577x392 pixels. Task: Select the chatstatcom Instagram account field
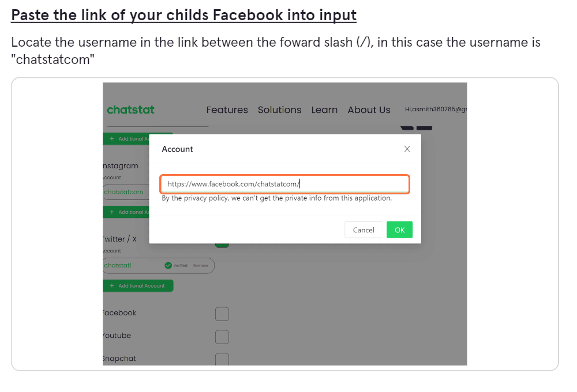(x=126, y=192)
